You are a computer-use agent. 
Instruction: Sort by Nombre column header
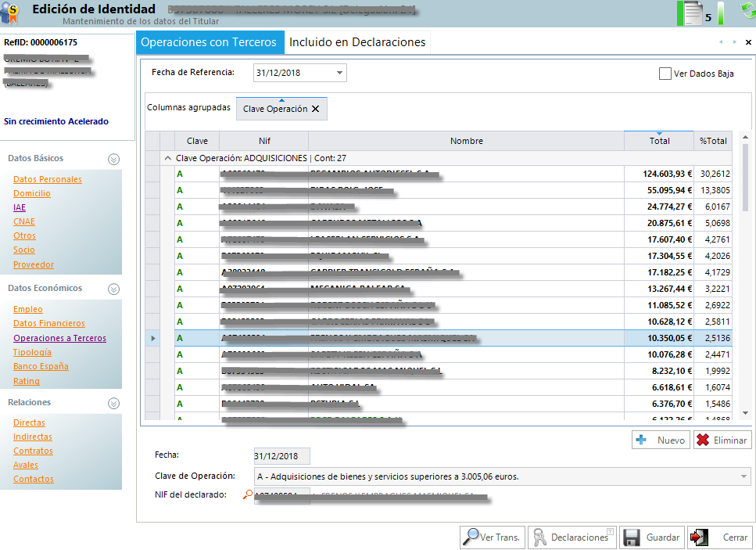coord(466,141)
